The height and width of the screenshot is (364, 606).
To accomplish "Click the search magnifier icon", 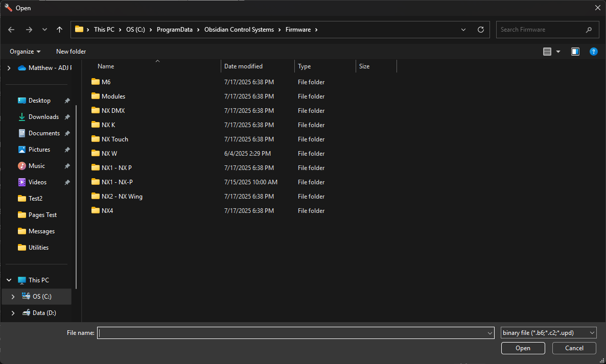I will 589,30.
